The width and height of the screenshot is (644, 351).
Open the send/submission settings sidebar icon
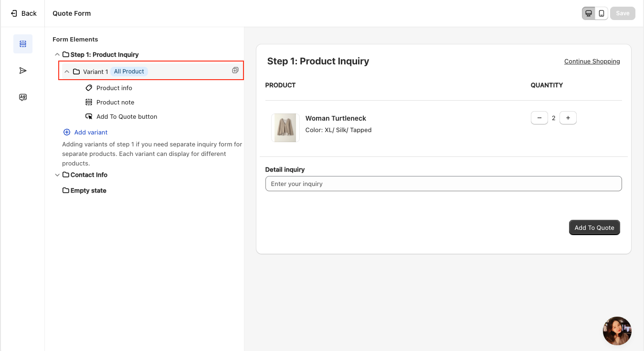tap(23, 71)
